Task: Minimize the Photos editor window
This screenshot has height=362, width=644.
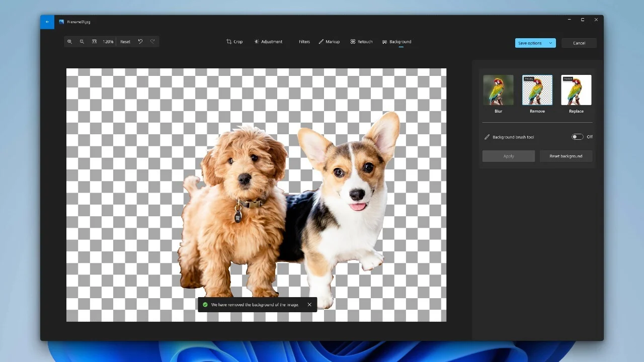Action: pyautogui.click(x=569, y=20)
